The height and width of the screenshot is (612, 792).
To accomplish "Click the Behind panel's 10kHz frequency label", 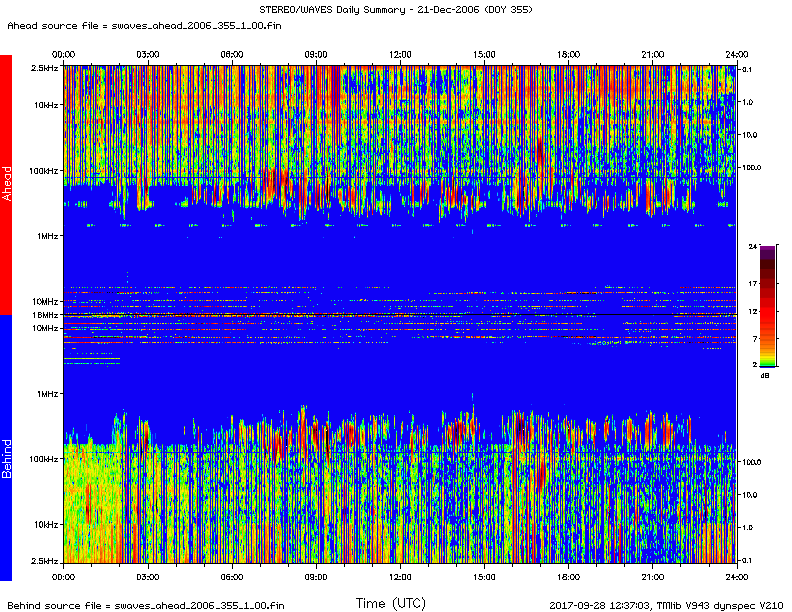I will pos(46,525).
